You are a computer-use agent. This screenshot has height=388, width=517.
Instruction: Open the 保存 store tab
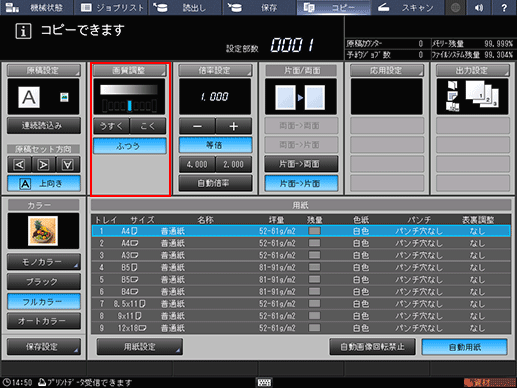[259, 7]
